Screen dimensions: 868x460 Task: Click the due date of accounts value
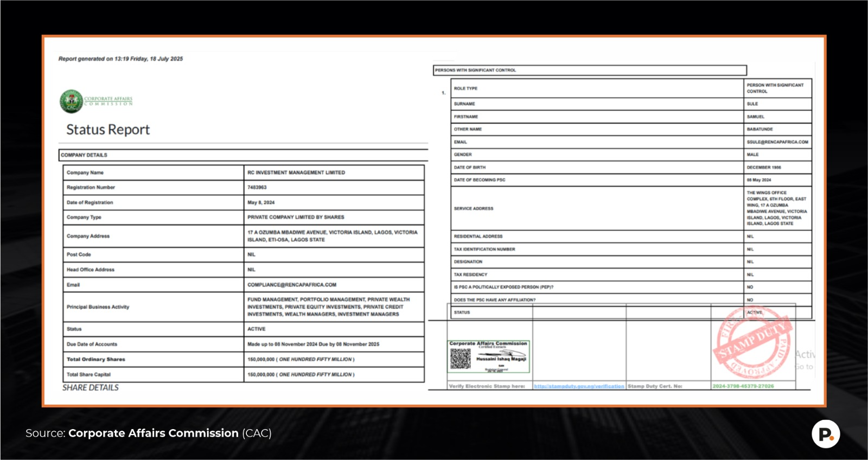pyautogui.click(x=314, y=344)
